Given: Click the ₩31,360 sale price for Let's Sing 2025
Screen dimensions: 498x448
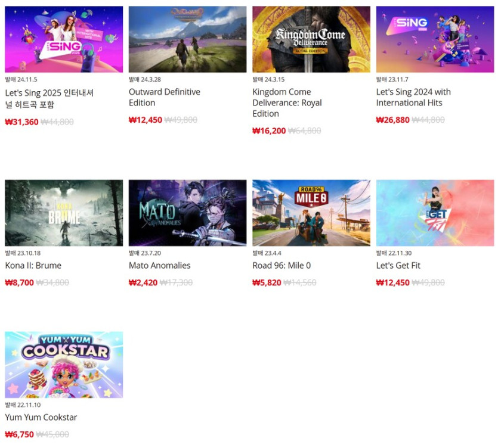Looking at the screenshot, I should [x=21, y=122].
